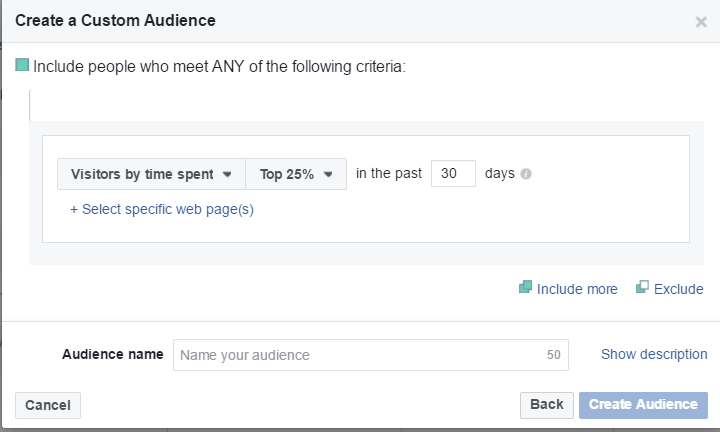Click the caret arrow beside Visitors by time spent
Image resolution: width=720 pixels, height=432 pixels.
click(x=227, y=174)
